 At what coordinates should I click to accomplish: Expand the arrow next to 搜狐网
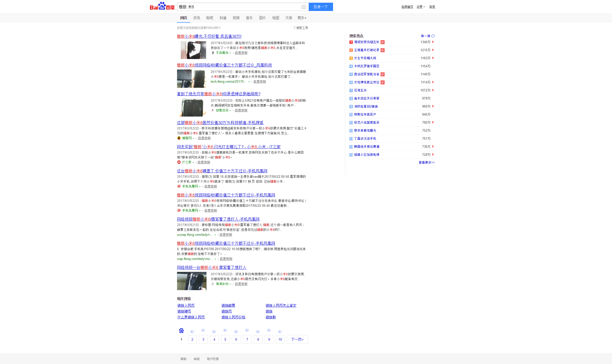[194, 138]
